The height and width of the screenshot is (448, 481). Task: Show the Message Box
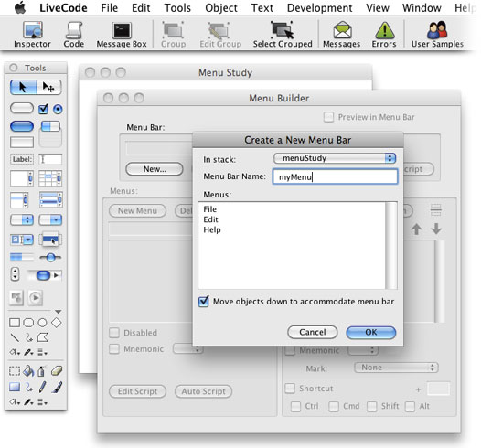pyautogui.click(x=122, y=35)
